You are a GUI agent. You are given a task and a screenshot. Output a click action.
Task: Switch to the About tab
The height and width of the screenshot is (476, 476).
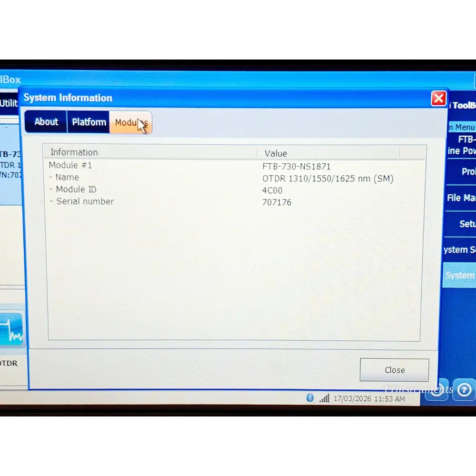pyautogui.click(x=46, y=122)
